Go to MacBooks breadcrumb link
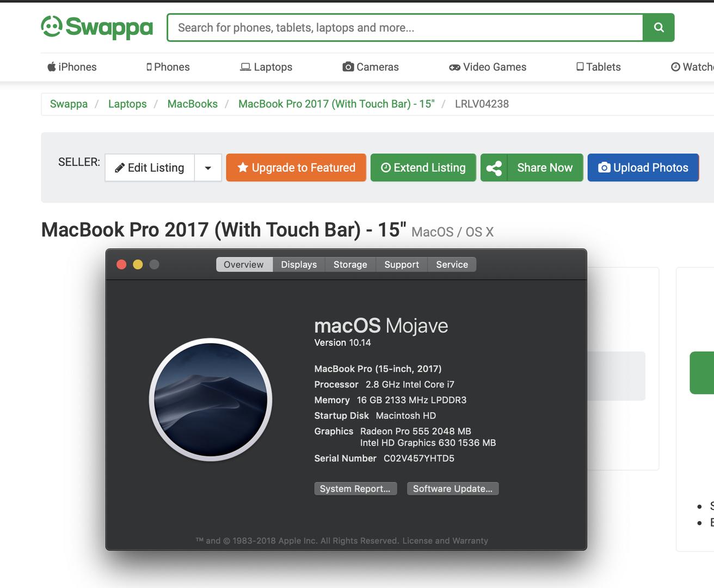714x588 pixels. pyautogui.click(x=192, y=104)
